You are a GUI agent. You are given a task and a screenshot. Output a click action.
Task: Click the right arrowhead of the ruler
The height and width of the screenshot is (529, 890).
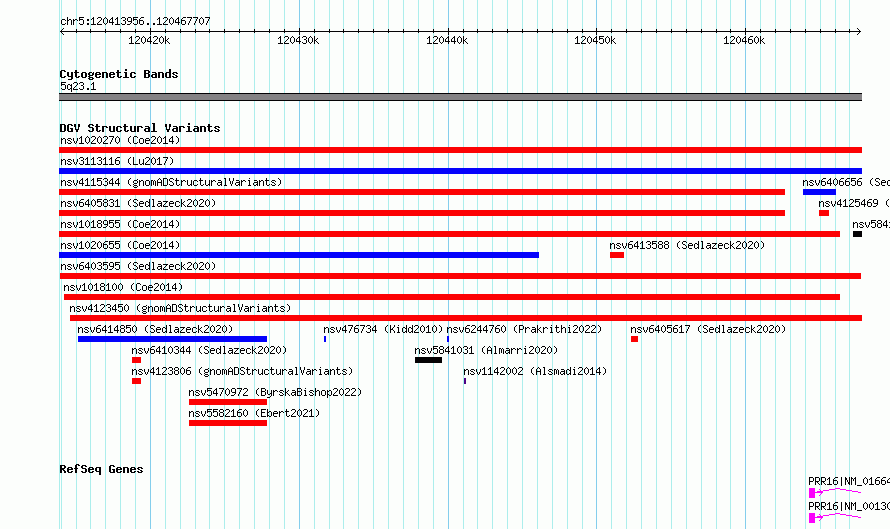point(859,32)
